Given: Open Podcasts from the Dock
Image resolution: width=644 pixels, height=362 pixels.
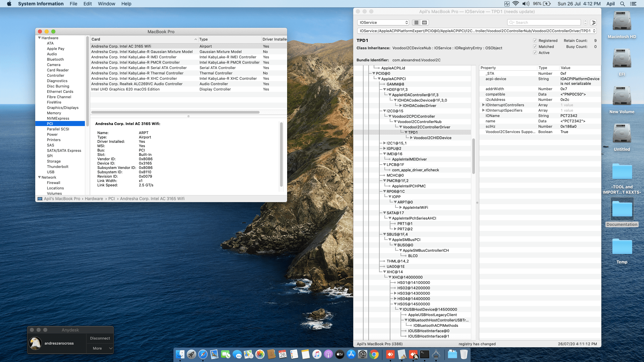Looking at the screenshot, I should pyautogui.click(x=328, y=354).
